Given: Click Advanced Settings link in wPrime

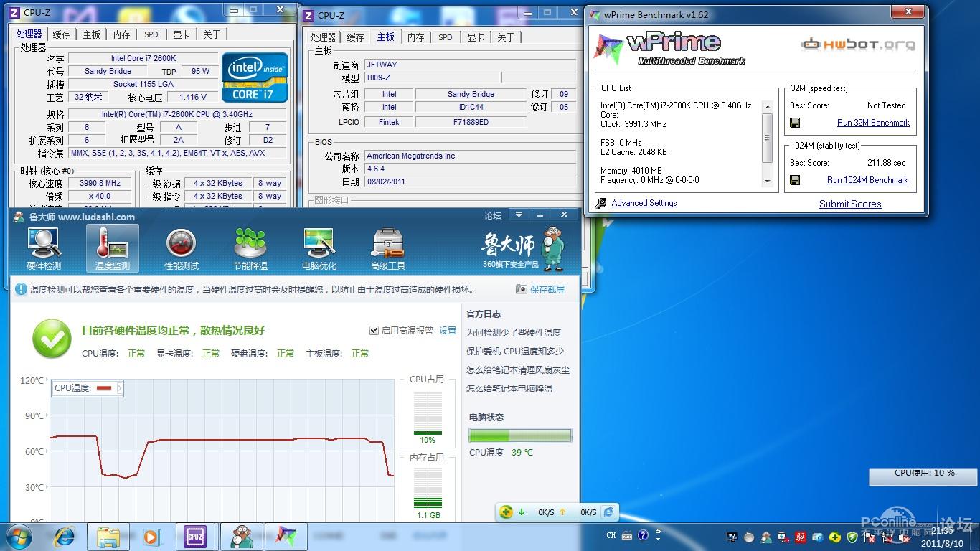Looking at the screenshot, I should click(x=644, y=203).
